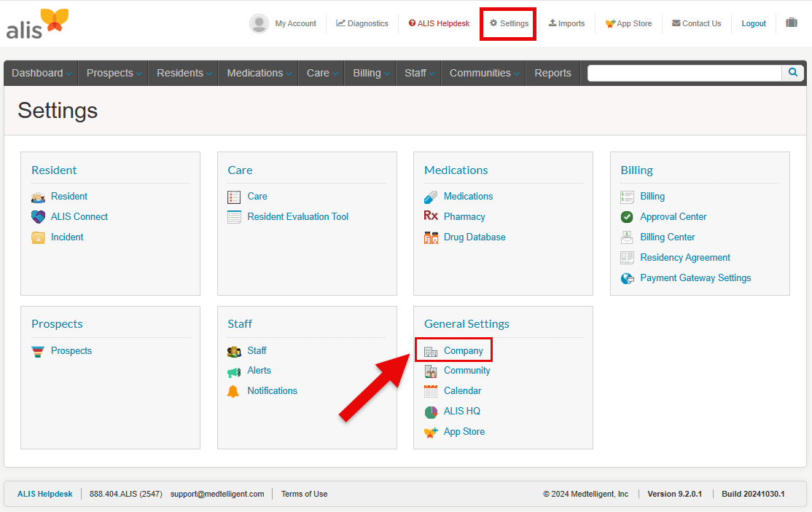Open the Resident Evaluation Tool link
Image resolution: width=812 pixels, height=512 pixels.
point(298,217)
